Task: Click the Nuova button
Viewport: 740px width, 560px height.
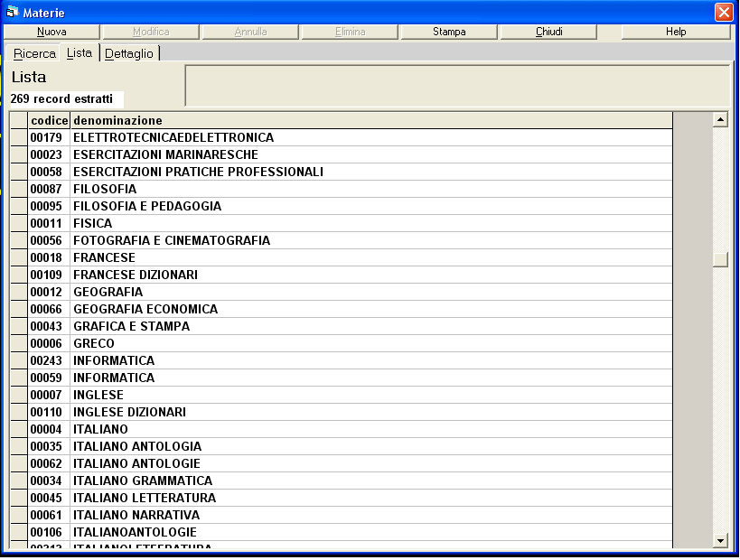Action: pyautogui.click(x=52, y=32)
